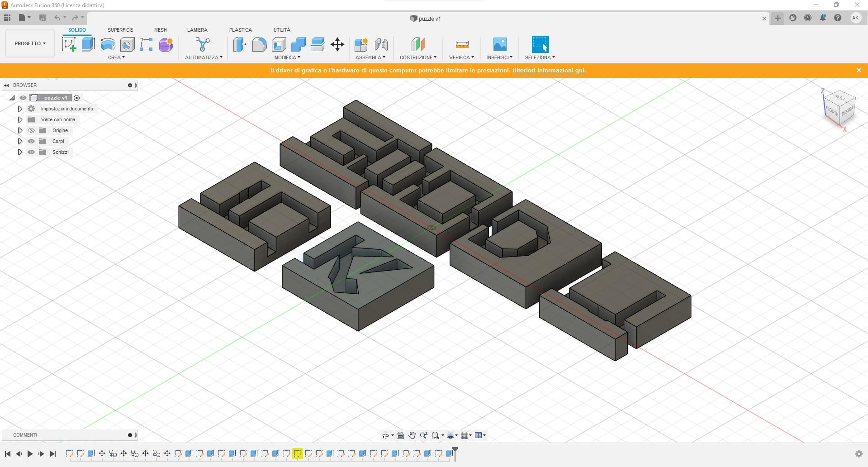This screenshot has height=467, width=868.
Task: Open a new design tab with plus
Action: (x=778, y=18)
